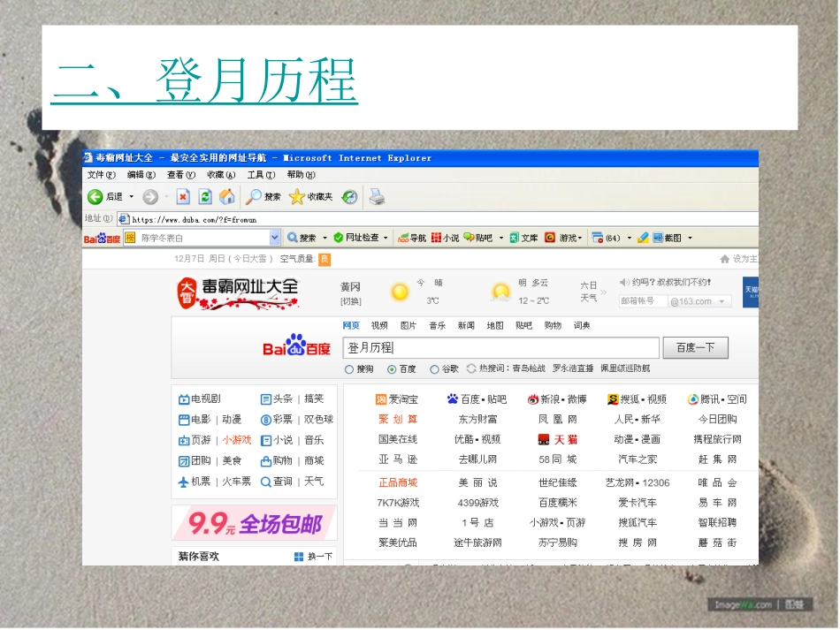
Task: Switch to the 图片 search tab
Action: coord(409,326)
